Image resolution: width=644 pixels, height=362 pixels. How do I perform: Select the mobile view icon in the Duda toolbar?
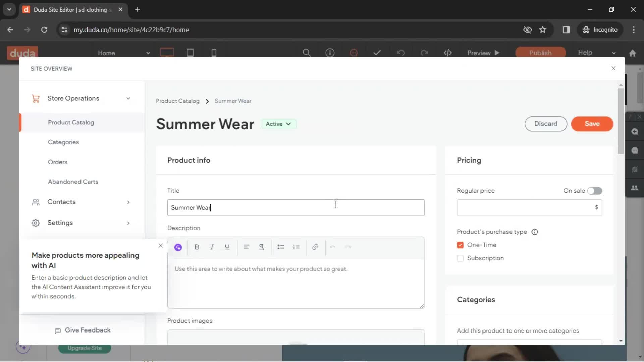coord(214,53)
